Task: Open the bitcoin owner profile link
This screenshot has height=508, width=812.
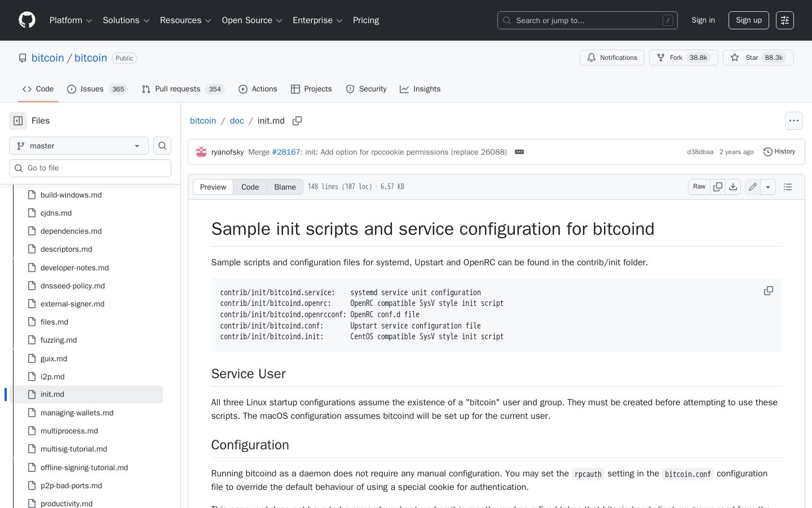Action: (48, 58)
